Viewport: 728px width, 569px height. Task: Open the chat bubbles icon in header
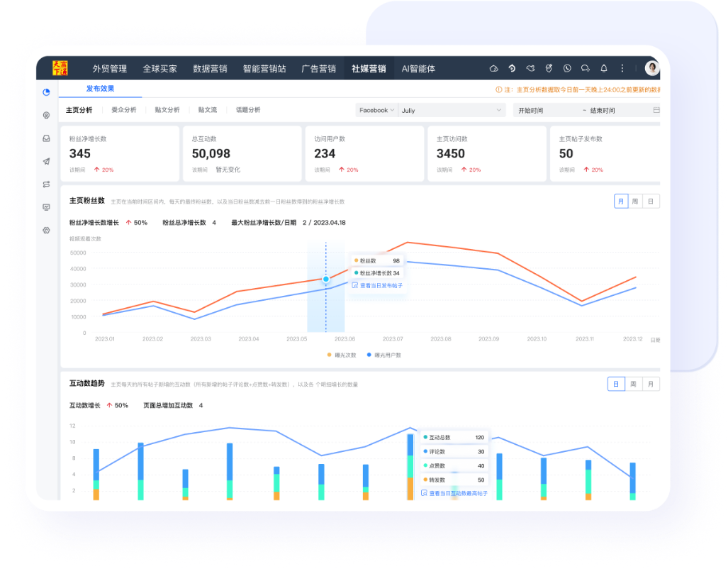[x=586, y=69]
